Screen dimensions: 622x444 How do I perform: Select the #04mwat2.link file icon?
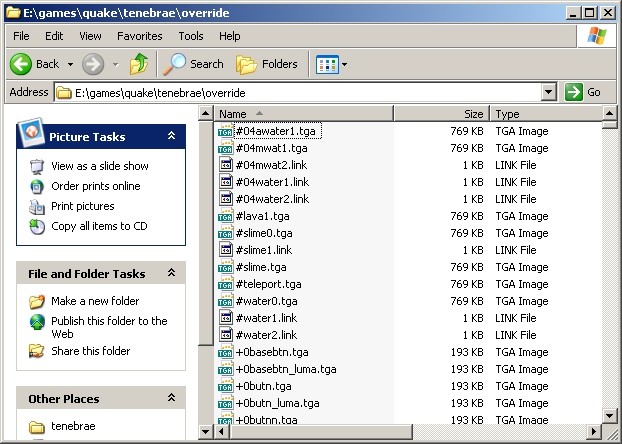tap(226, 165)
